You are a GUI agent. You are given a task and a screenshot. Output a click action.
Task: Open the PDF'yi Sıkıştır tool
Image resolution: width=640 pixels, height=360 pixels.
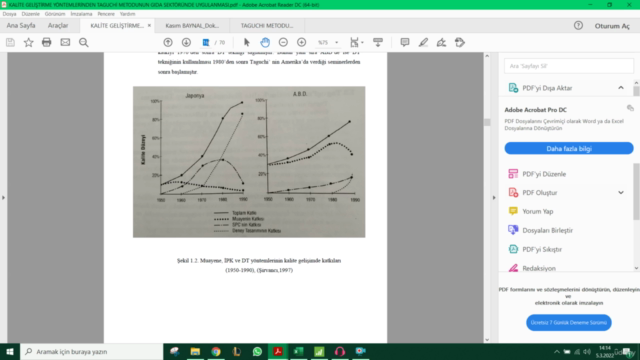(542, 249)
